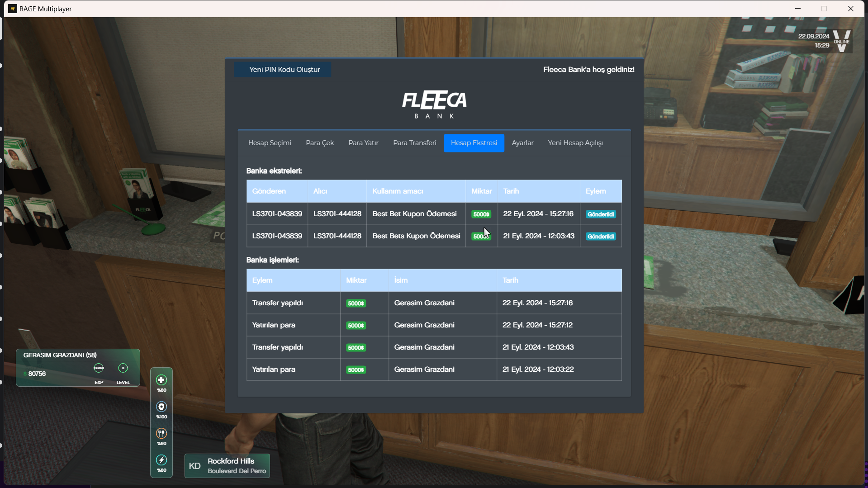The image size is (868, 488).
Task: Click the KD Rockford Hills location panel
Action: (227, 466)
